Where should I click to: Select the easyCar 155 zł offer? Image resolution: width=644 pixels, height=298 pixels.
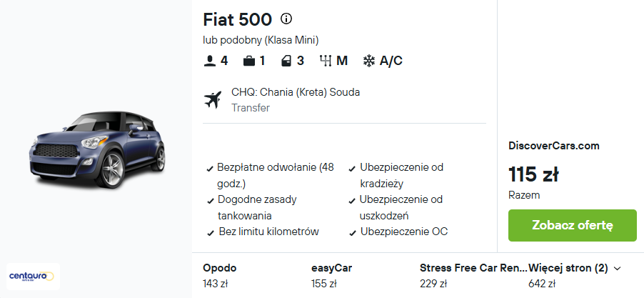click(x=332, y=276)
